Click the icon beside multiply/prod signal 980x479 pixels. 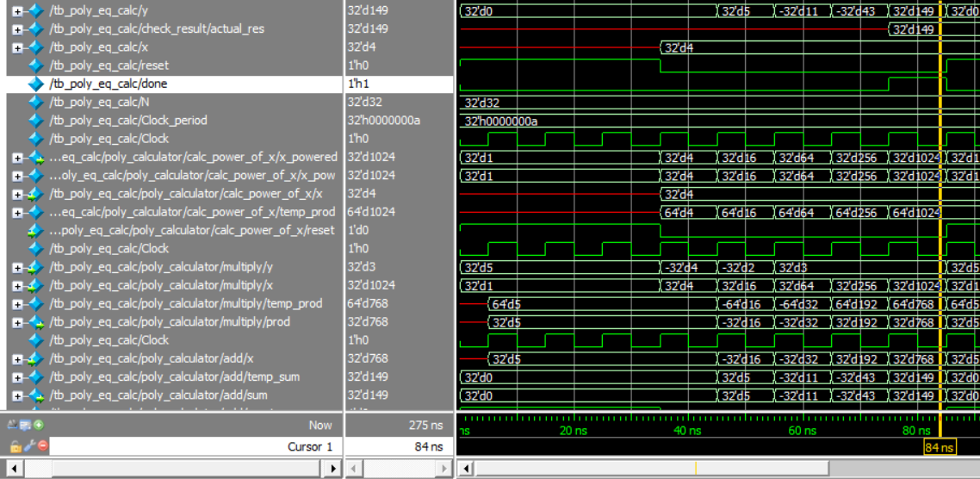click(x=36, y=321)
